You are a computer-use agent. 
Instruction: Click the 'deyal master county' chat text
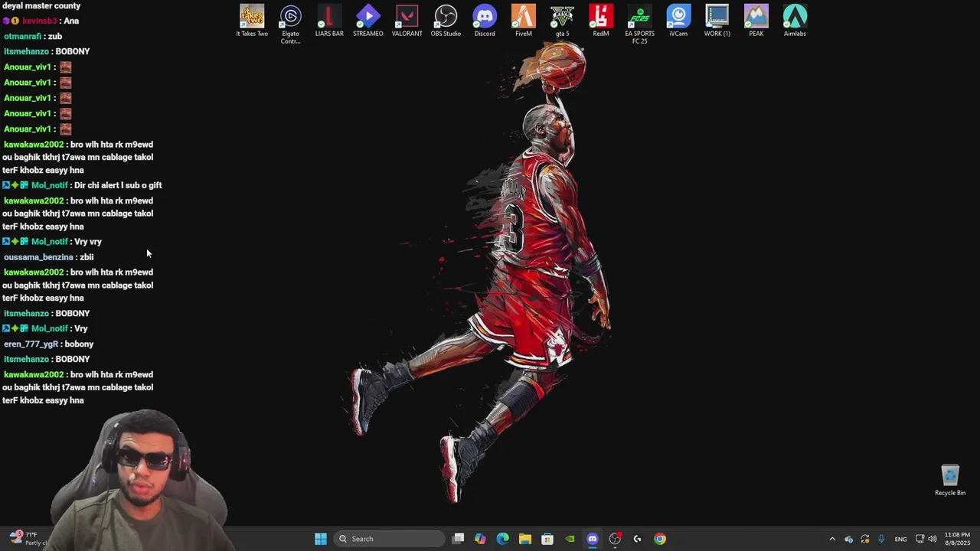coord(41,5)
